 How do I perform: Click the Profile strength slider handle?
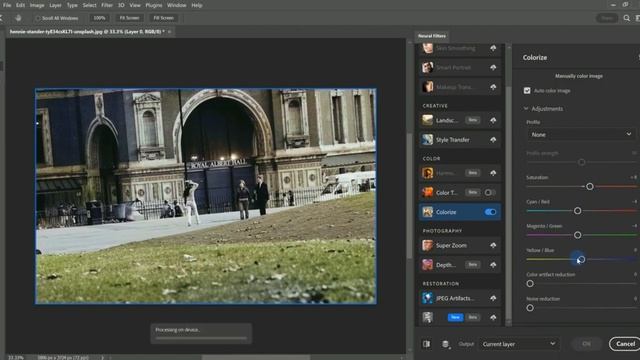pyautogui.click(x=582, y=162)
